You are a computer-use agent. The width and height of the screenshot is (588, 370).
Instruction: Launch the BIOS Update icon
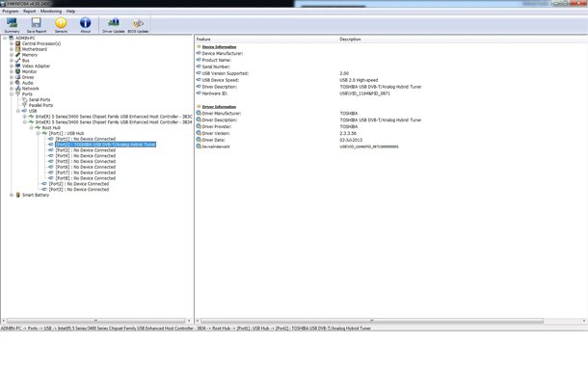click(x=138, y=24)
